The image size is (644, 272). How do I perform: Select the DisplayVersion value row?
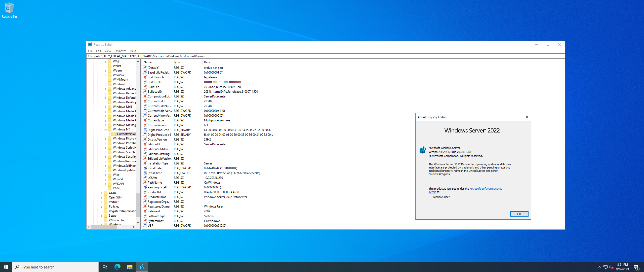tap(209, 139)
